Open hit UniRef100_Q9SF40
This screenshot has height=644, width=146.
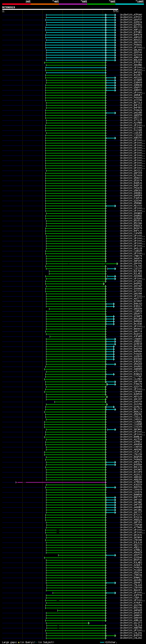click(x=131, y=52)
